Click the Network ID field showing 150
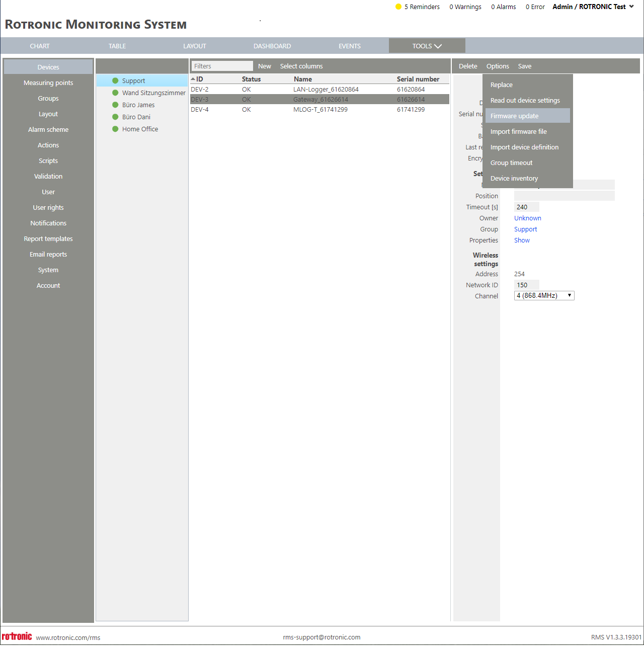This screenshot has width=644, height=647. [527, 285]
